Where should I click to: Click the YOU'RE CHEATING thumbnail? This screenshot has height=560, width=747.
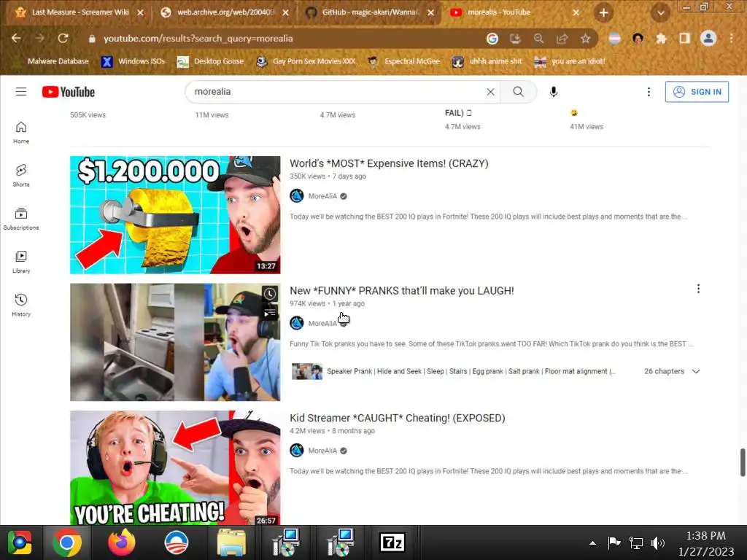click(175, 467)
